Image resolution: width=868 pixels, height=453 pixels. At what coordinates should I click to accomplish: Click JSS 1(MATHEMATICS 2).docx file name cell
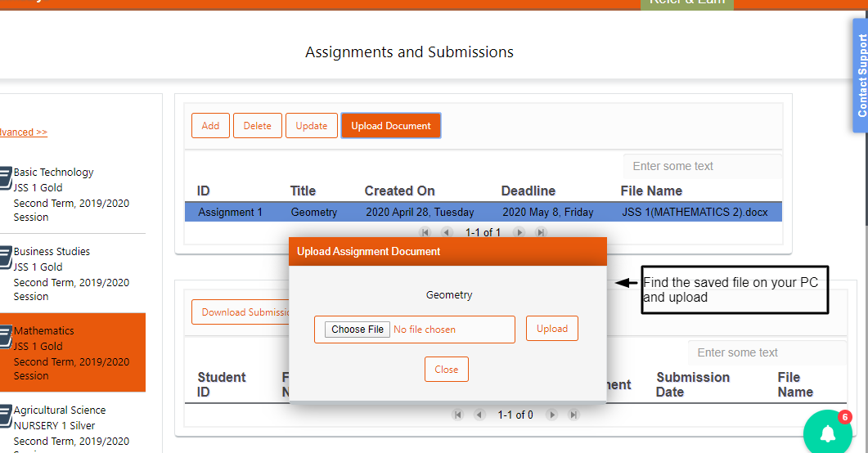click(x=695, y=213)
